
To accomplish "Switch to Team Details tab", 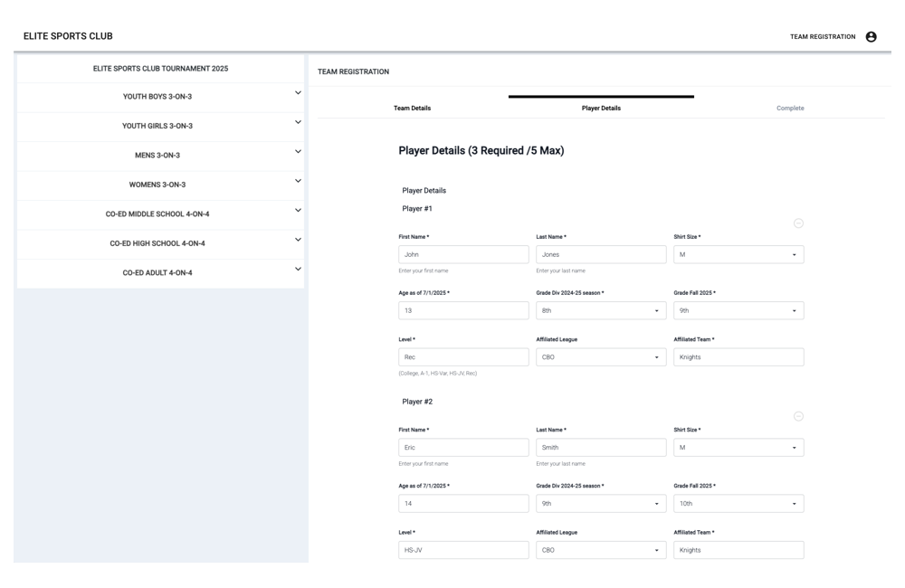I will pos(412,109).
